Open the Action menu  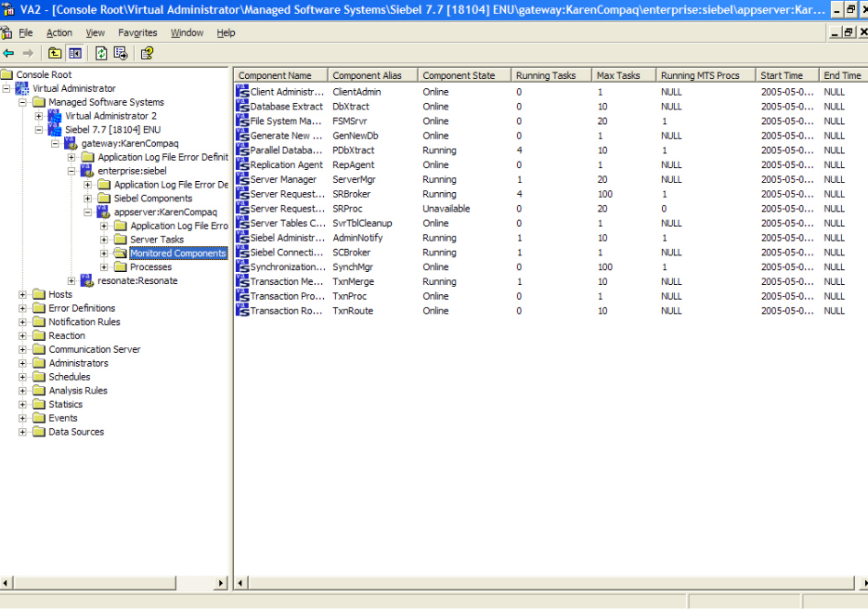(59, 33)
